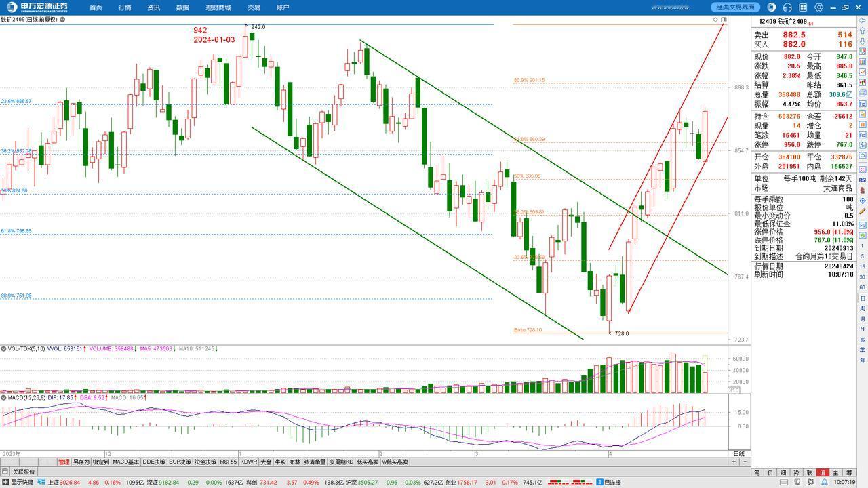Switch to 资金决策 indicator template
The height and width of the screenshot is (488, 868).
(x=205, y=462)
